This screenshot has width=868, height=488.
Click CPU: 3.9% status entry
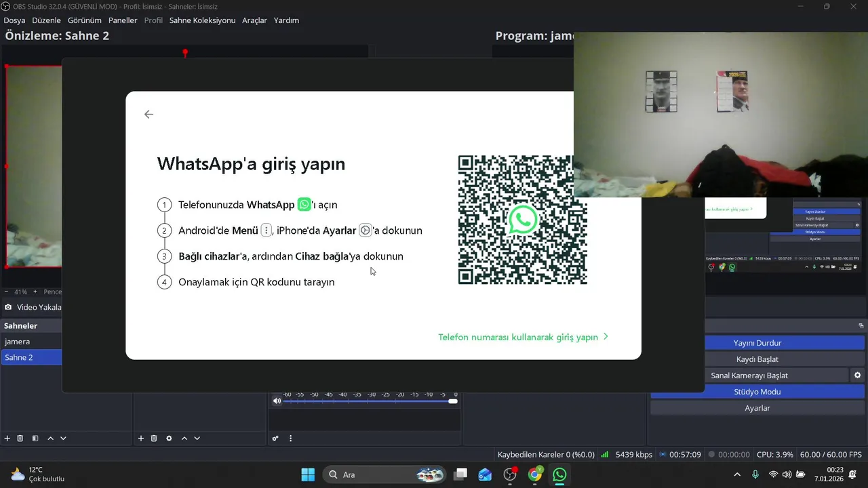tap(775, 455)
